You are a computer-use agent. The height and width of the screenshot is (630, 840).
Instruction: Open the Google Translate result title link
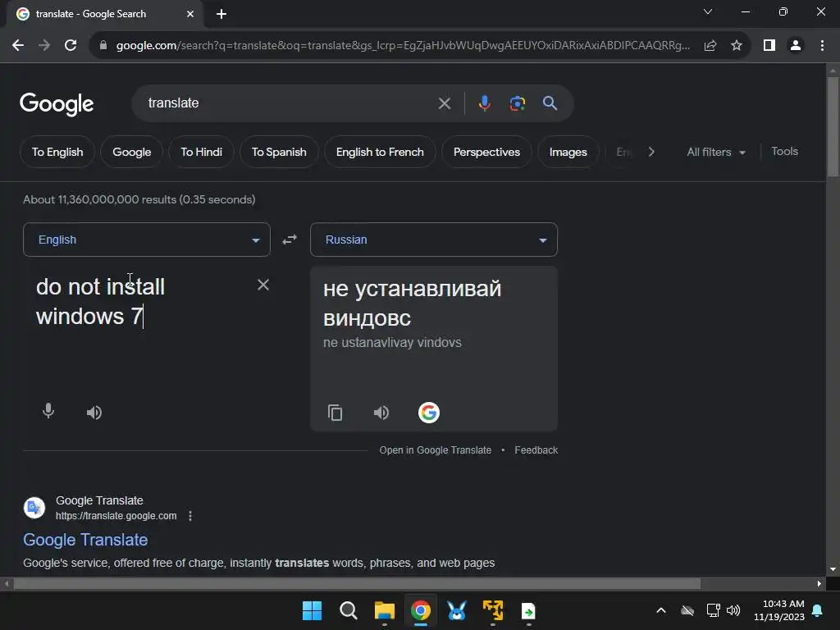[x=85, y=540]
